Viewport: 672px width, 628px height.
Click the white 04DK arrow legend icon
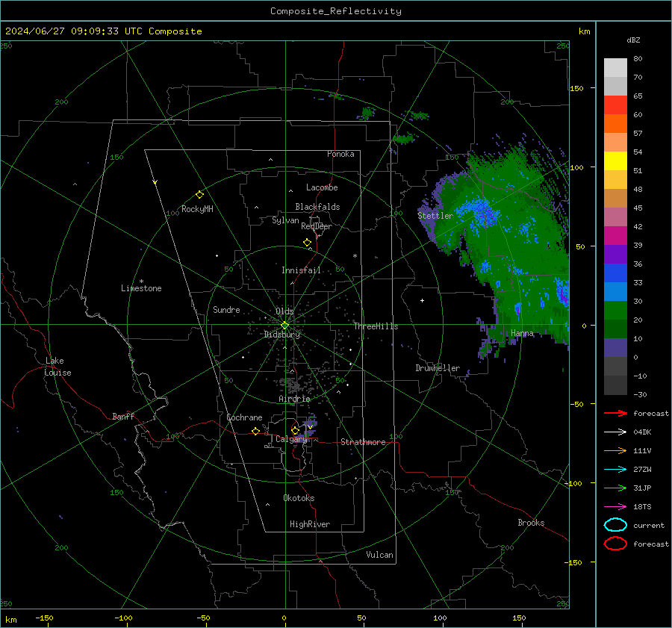coord(615,432)
